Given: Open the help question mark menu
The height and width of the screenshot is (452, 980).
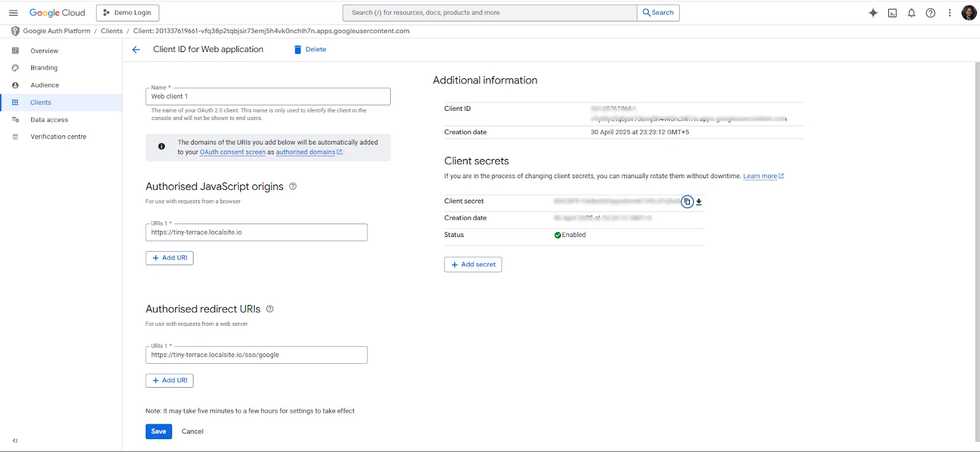Looking at the screenshot, I should coord(930,13).
